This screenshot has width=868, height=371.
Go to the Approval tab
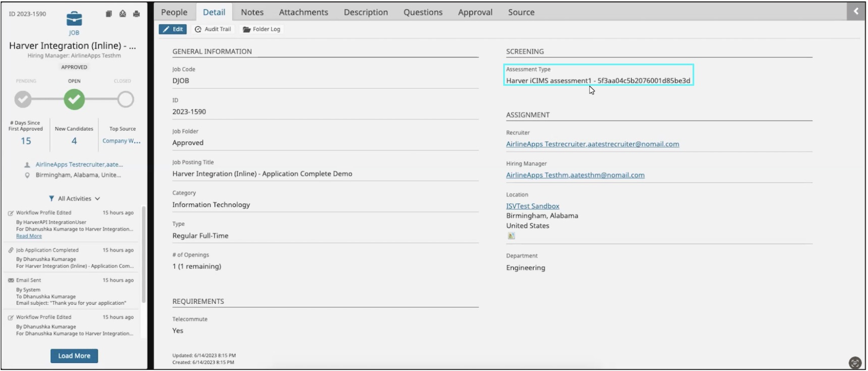(475, 12)
